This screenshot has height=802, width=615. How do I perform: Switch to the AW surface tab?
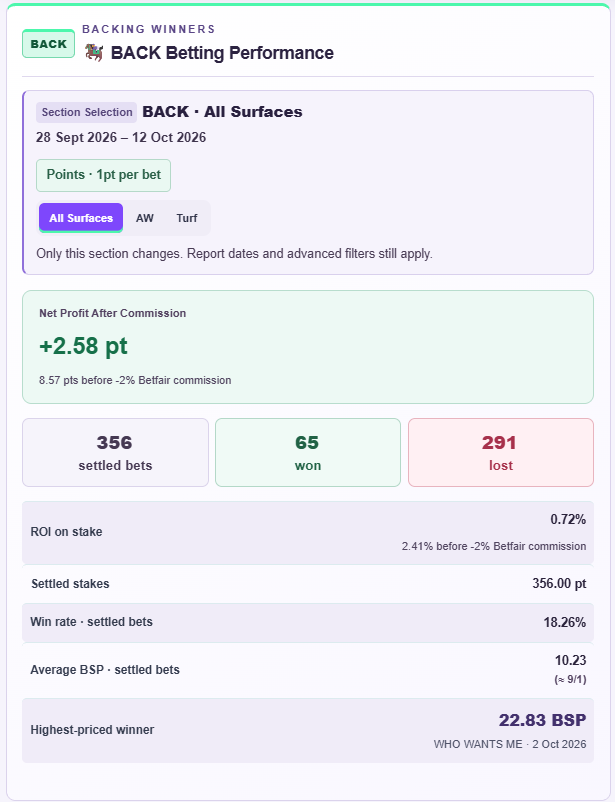[145, 218]
